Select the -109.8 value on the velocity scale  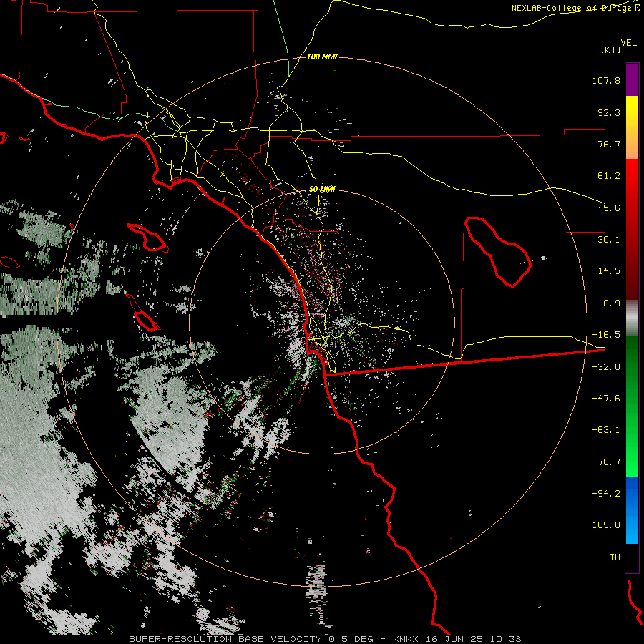(603, 525)
